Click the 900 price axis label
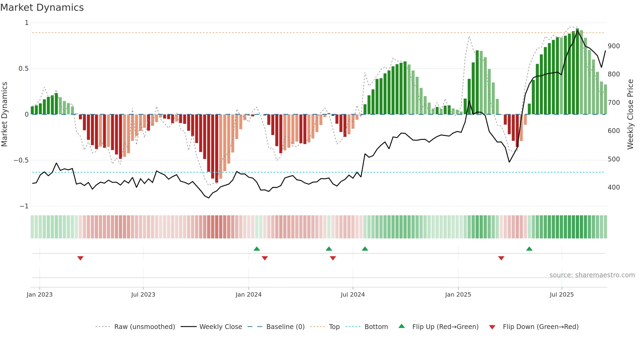Viewport: 644px width, 362px height. pos(614,46)
